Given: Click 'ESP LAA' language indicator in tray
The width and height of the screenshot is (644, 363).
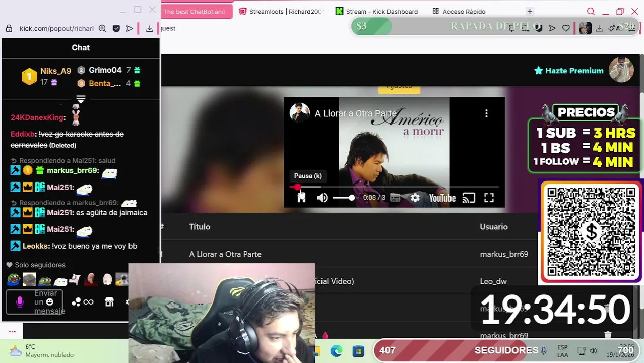Looking at the screenshot, I should tap(562, 351).
